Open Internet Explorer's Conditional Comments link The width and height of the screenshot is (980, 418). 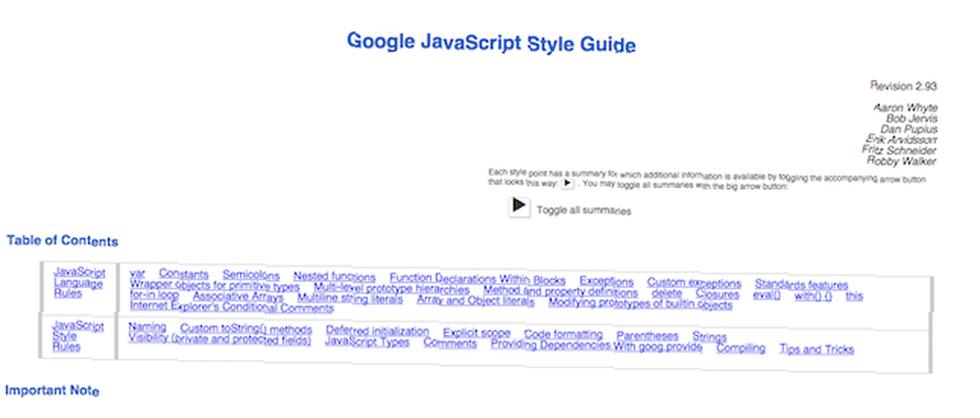(231, 306)
